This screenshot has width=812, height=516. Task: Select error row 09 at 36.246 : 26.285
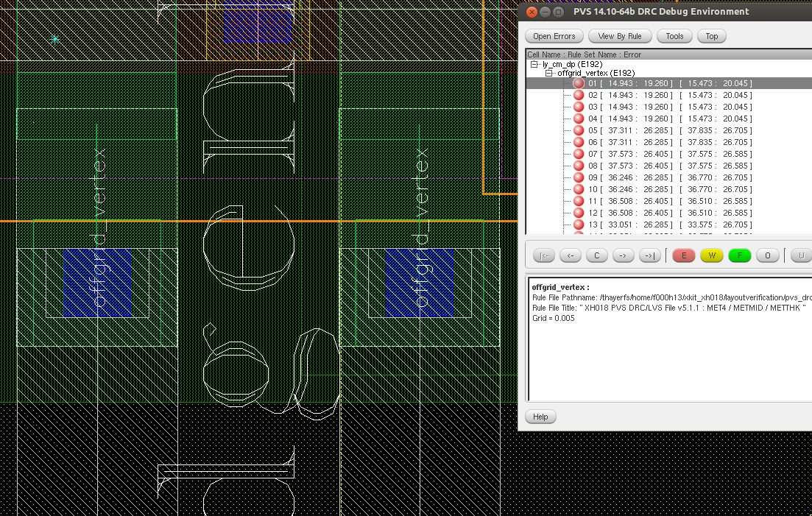tap(670, 177)
